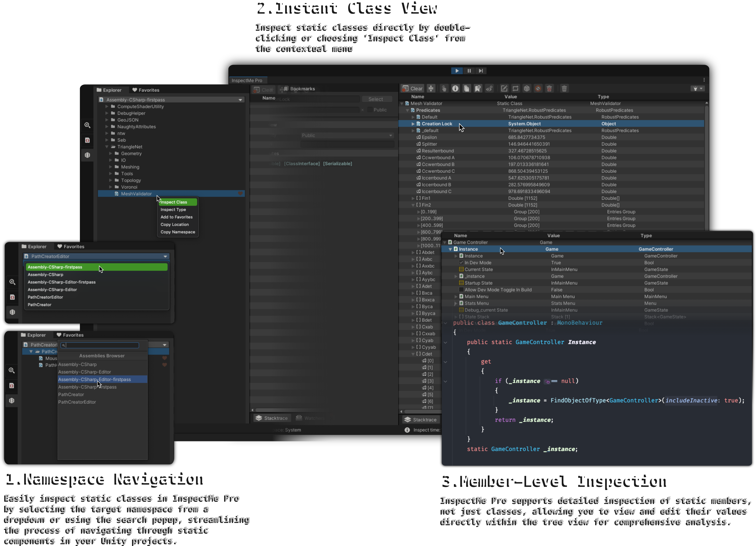Click the Assemblies Browser search field
Image resolution: width=756 pixels, height=546 pixels.
(100, 345)
